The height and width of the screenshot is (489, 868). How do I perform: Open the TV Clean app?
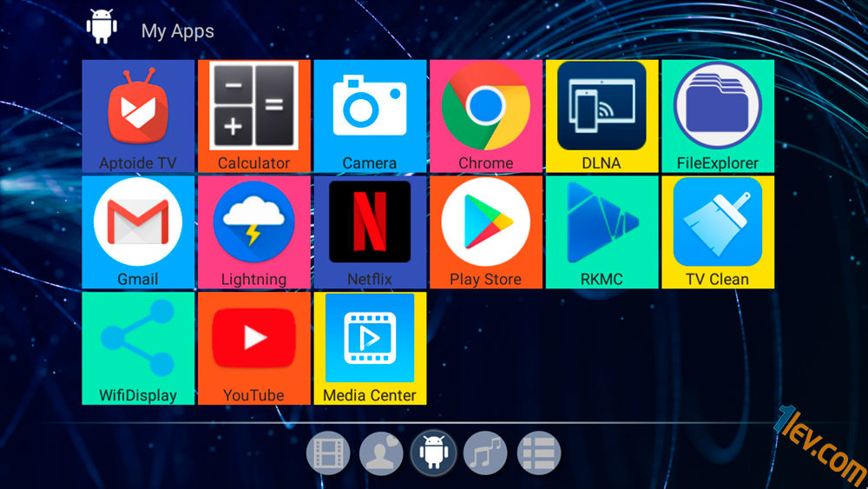(718, 232)
